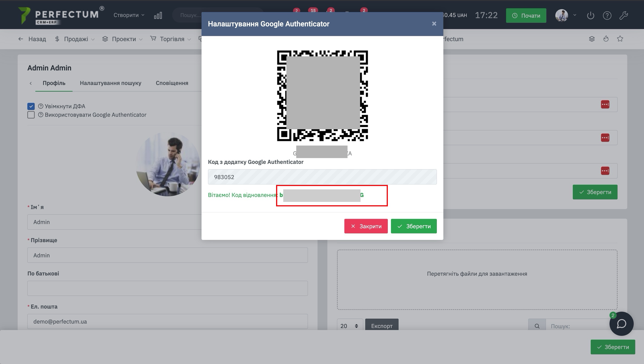Click Зберегти in the Authenticator dialog

coord(414,226)
